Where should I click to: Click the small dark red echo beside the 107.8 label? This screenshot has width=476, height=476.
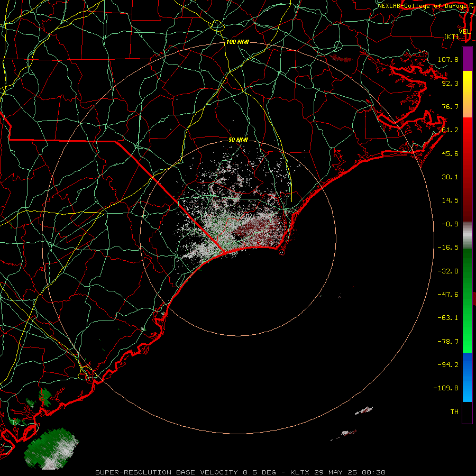341,58
